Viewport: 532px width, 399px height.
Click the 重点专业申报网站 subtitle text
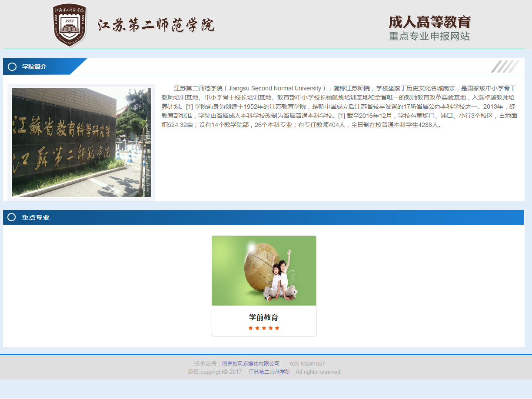pyautogui.click(x=429, y=36)
